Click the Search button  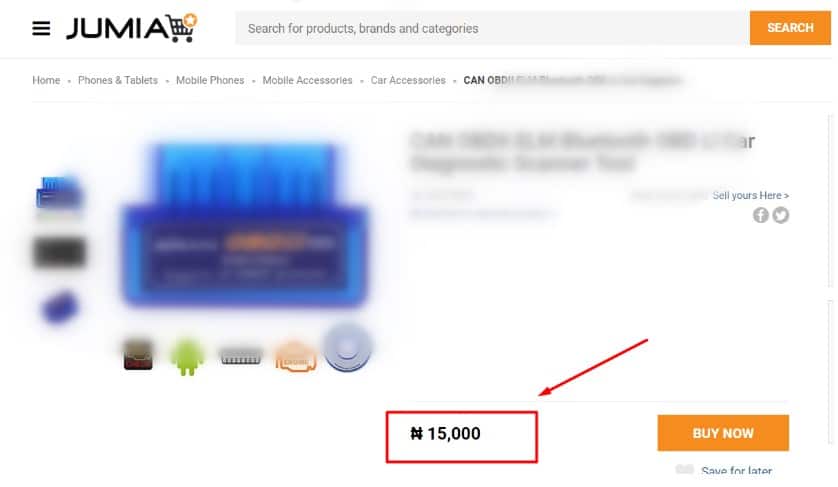790,28
